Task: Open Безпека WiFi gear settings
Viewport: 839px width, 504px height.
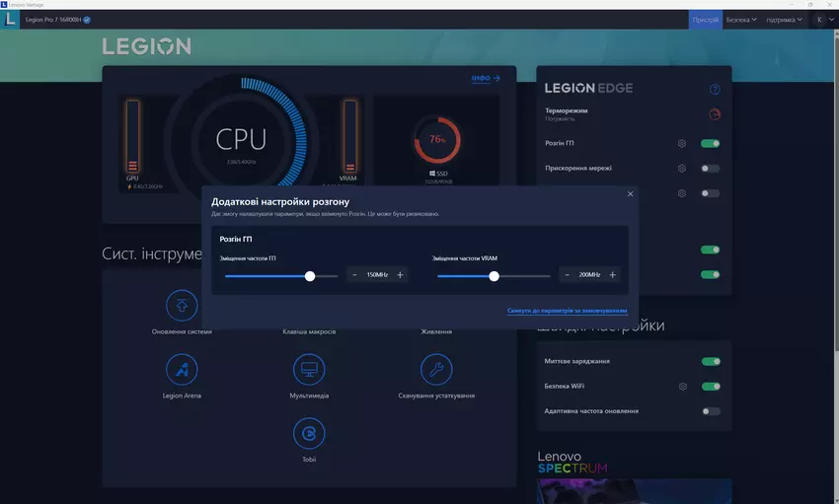Action: tap(681, 387)
